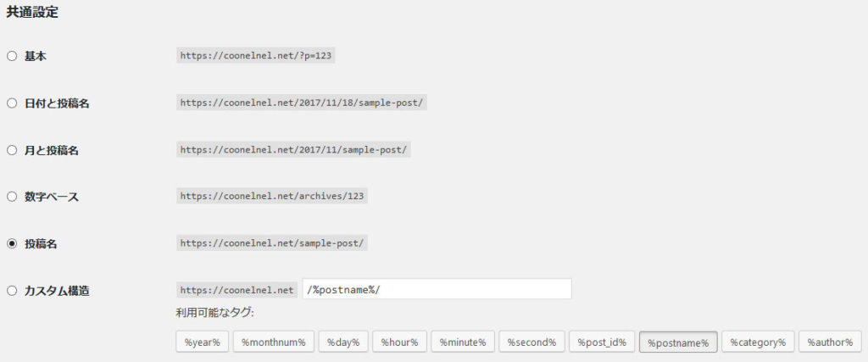
Task: Click the archives/123 example URL
Action: (271, 197)
